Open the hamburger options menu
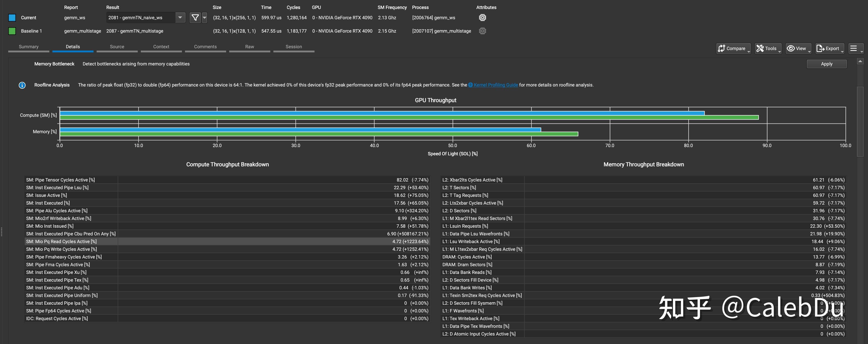Viewport: 868px width, 344px height. point(855,49)
